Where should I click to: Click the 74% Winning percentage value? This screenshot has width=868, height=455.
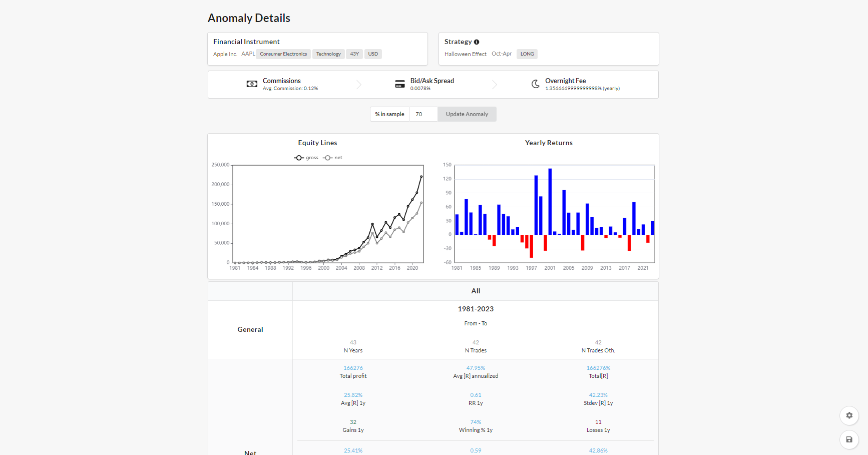click(x=475, y=422)
